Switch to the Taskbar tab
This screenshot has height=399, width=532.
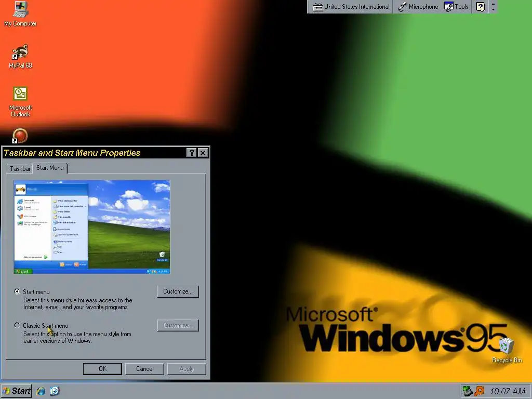[20, 169]
